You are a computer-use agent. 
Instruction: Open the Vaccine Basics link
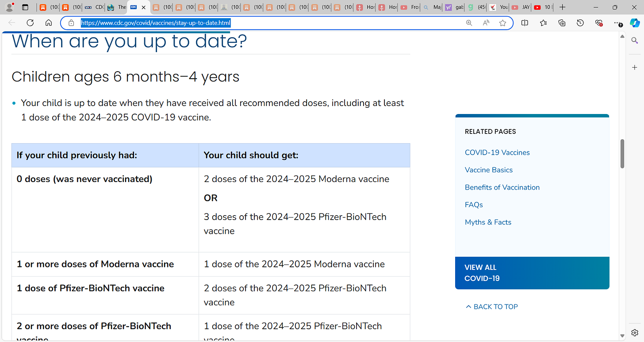pos(489,170)
